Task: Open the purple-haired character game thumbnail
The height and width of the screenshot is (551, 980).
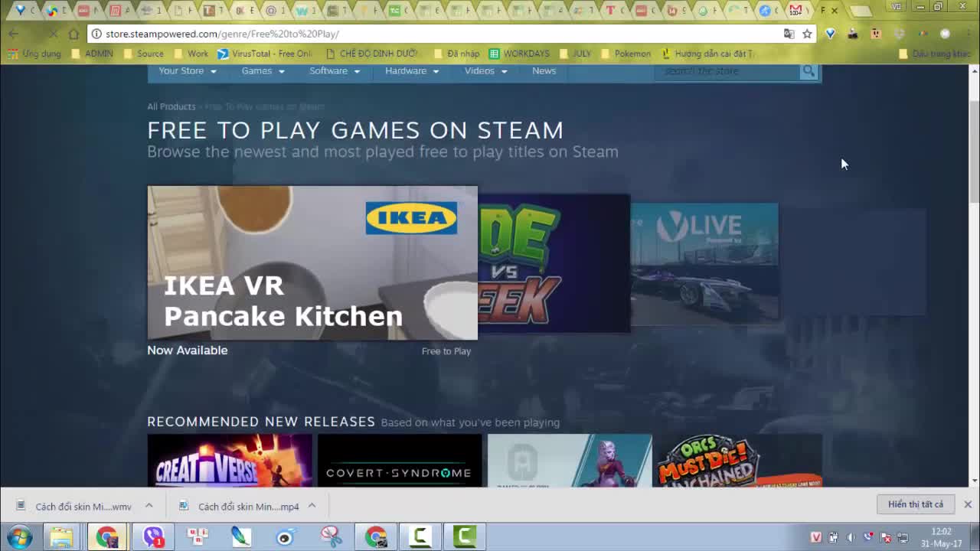Action: 570,461
